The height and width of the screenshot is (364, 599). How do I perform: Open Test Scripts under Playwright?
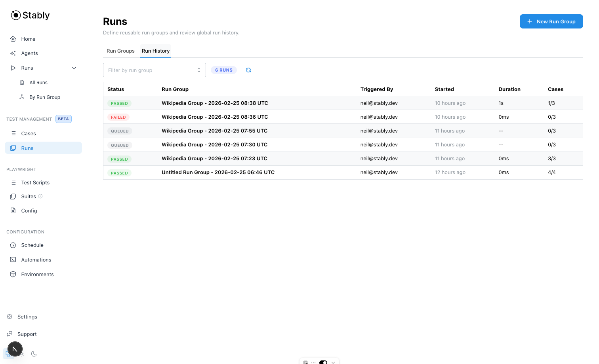tap(35, 182)
